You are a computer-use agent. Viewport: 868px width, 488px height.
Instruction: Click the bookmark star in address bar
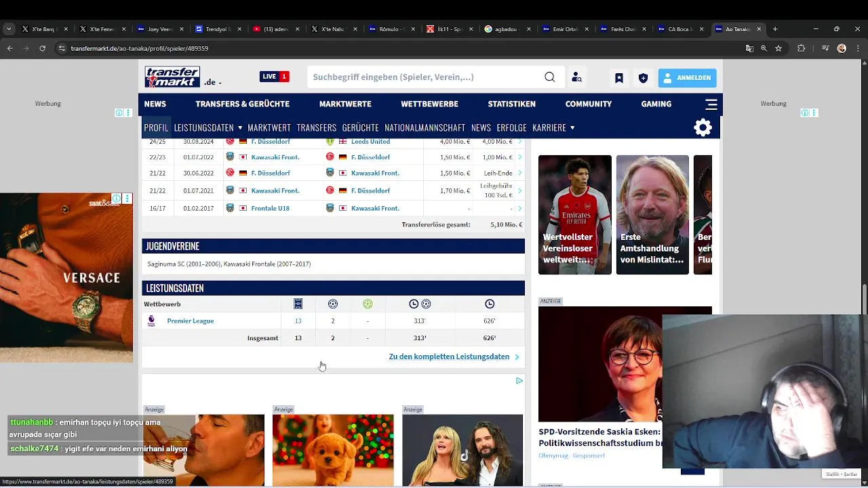coord(778,48)
